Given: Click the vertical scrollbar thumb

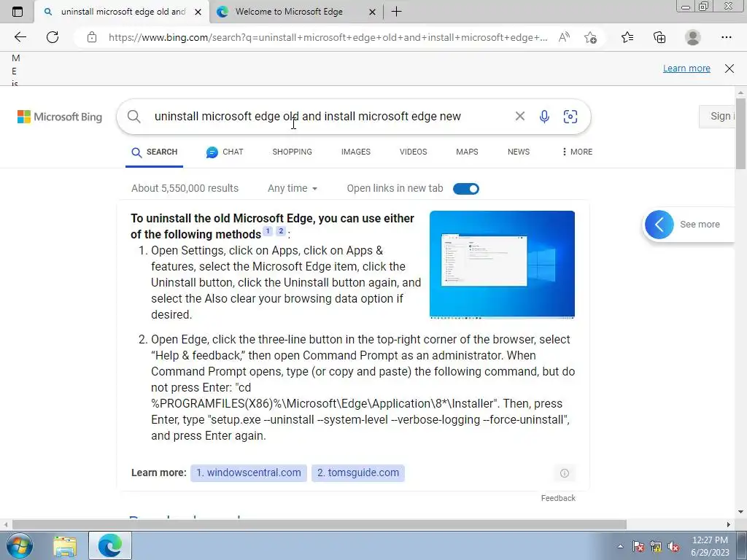Looking at the screenshot, I should point(740,133).
